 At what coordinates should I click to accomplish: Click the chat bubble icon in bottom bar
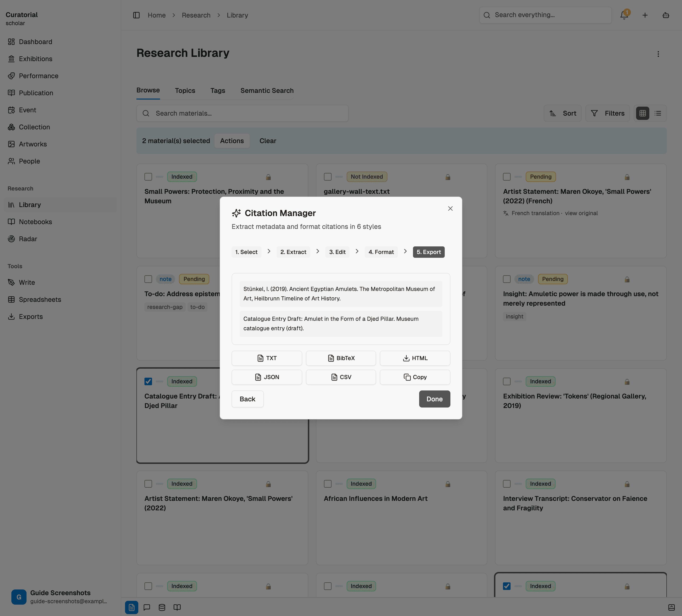[x=147, y=607]
